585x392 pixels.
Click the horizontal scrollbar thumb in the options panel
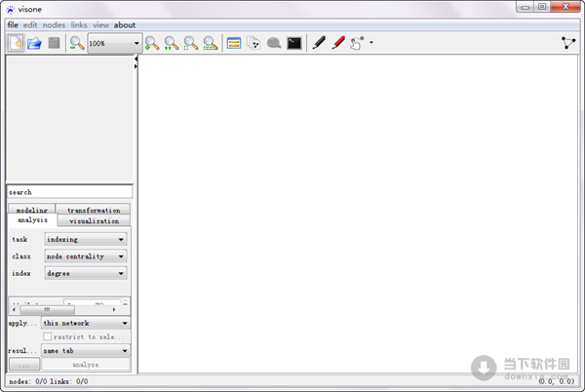click(48, 309)
